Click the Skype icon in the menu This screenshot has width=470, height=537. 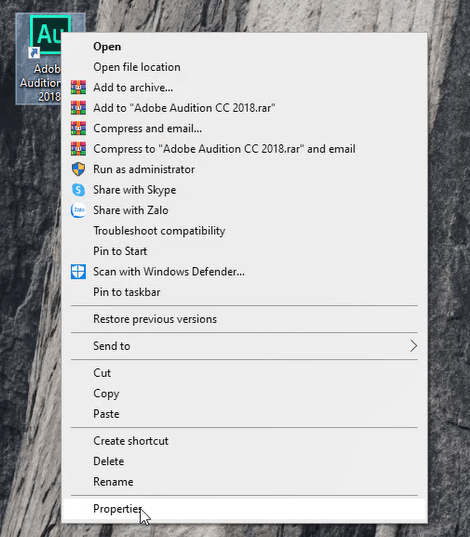tap(78, 190)
